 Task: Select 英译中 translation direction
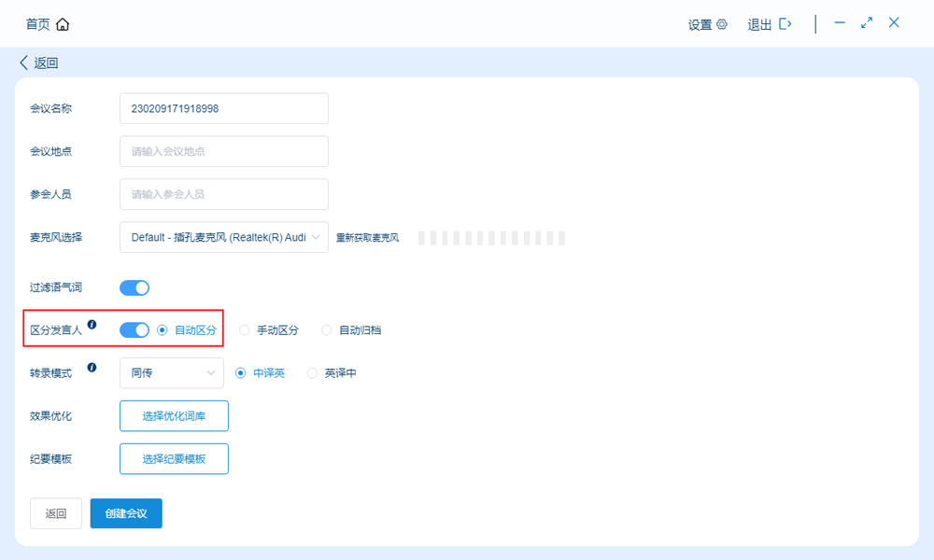point(313,373)
